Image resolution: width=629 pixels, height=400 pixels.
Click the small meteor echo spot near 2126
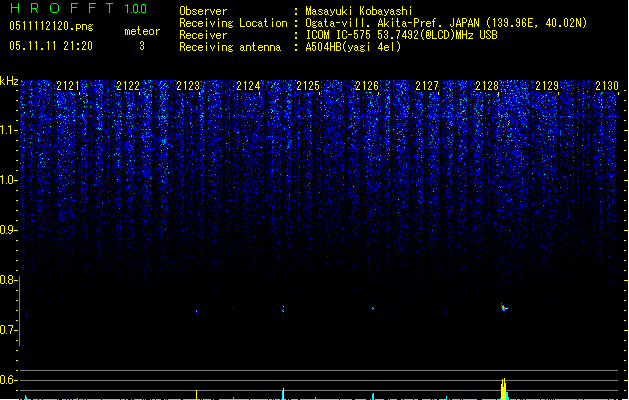(x=373, y=309)
